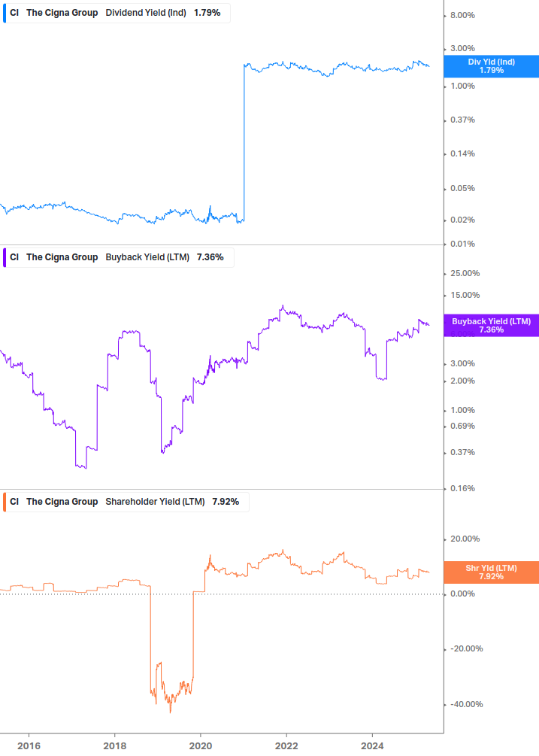Click the Shareholder Yield (LTM) legend box
539x756 pixels.
coord(126,502)
